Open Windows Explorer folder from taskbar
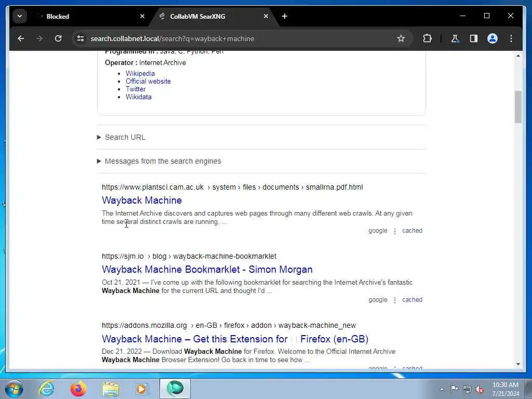This screenshot has width=532, height=399. point(110,389)
